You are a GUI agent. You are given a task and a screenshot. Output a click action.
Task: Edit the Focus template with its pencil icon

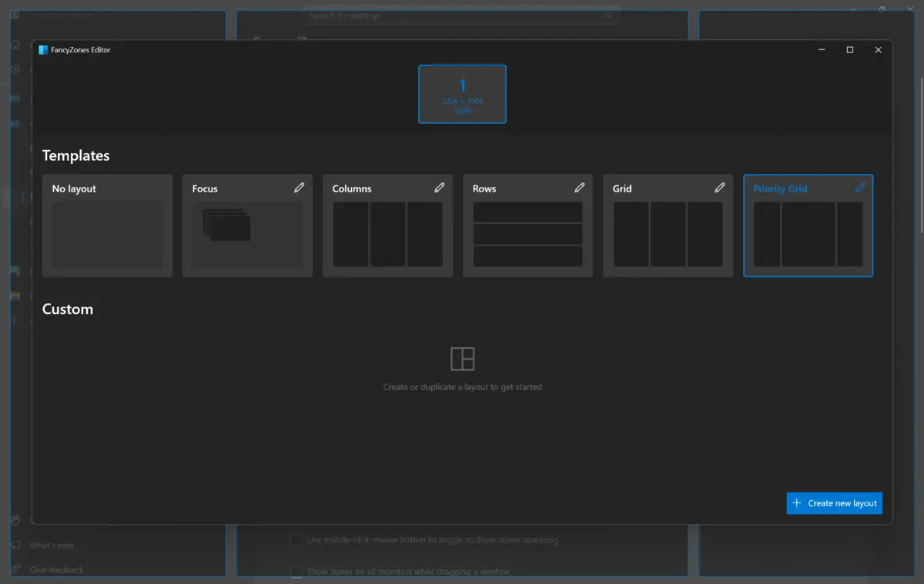[x=300, y=188]
